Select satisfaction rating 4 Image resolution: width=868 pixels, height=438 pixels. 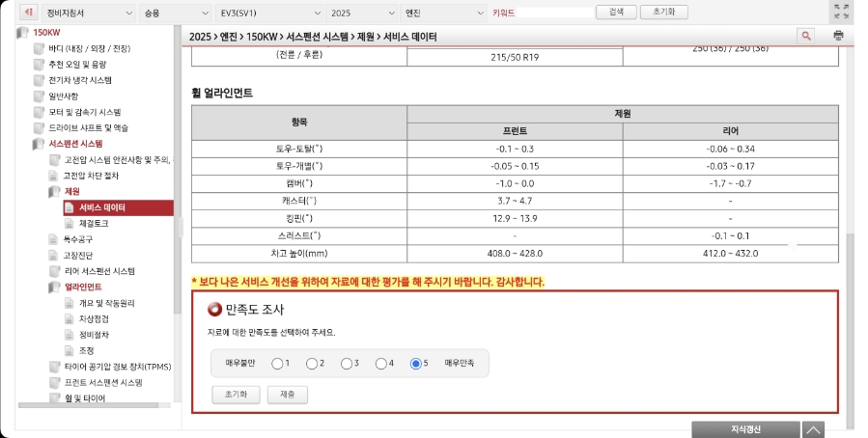[x=380, y=364]
